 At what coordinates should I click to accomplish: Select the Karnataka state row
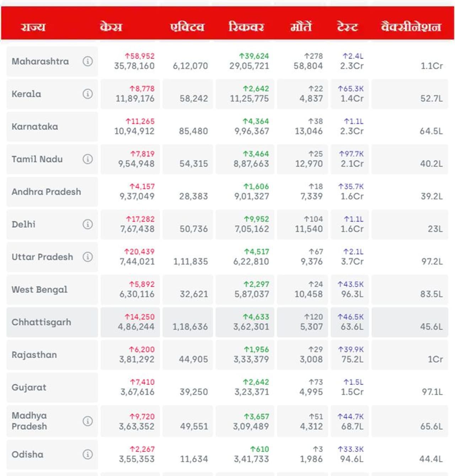(x=35, y=127)
